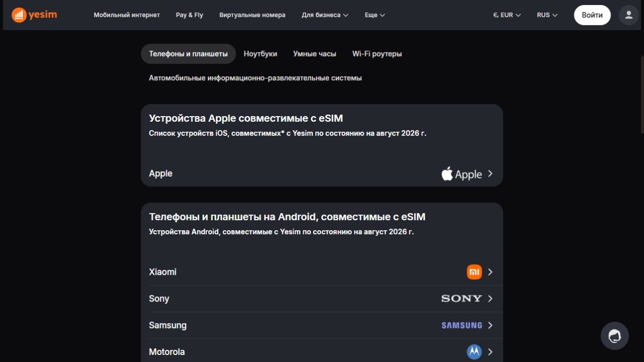Click the Xiaomi brand name text
Image resolution: width=644 pixels, height=362 pixels.
[x=163, y=272]
